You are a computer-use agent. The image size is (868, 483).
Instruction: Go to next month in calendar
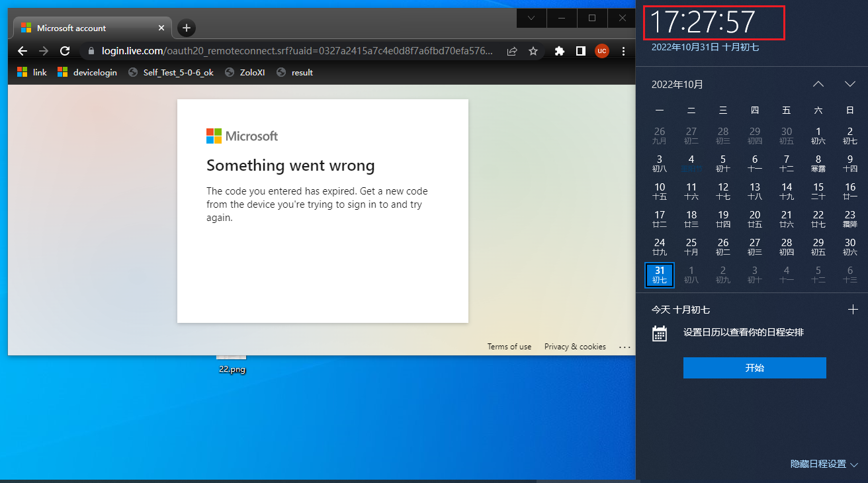point(850,84)
